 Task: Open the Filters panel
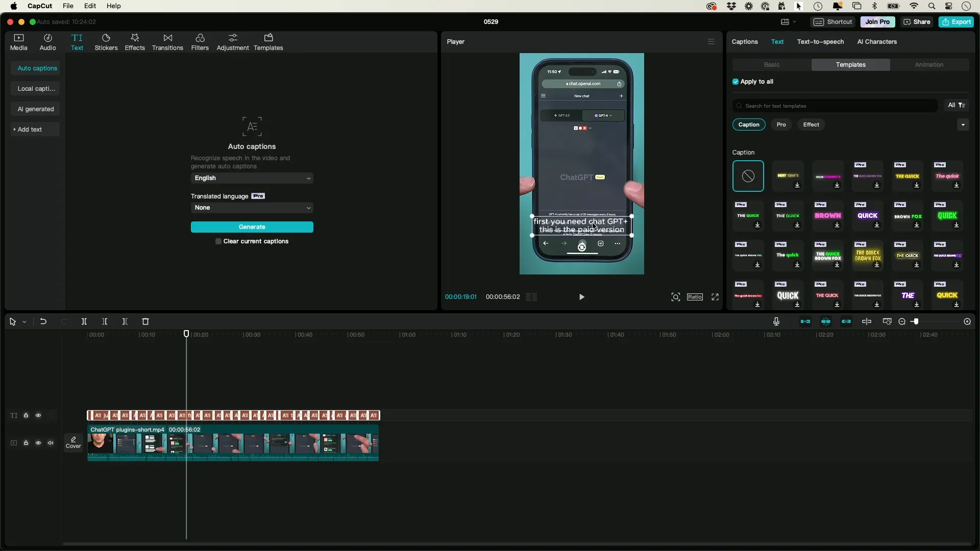pos(200,42)
